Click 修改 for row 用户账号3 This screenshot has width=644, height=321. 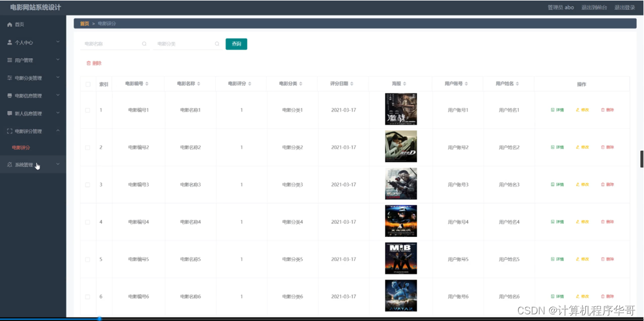(x=583, y=185)
